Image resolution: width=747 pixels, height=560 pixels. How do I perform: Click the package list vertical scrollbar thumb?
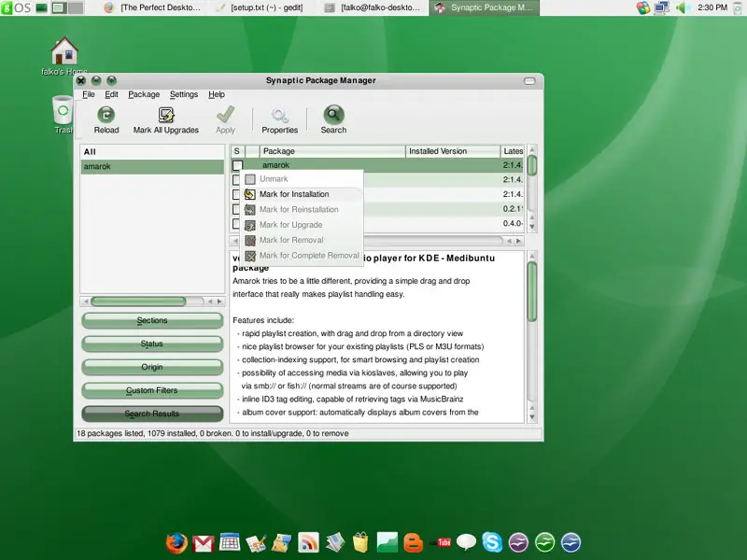pyautogui.click(x=532, y=165)
